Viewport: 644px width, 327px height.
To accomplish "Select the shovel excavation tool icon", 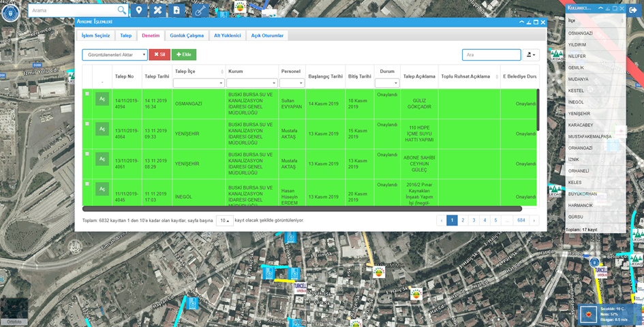I will click(199, 10).
